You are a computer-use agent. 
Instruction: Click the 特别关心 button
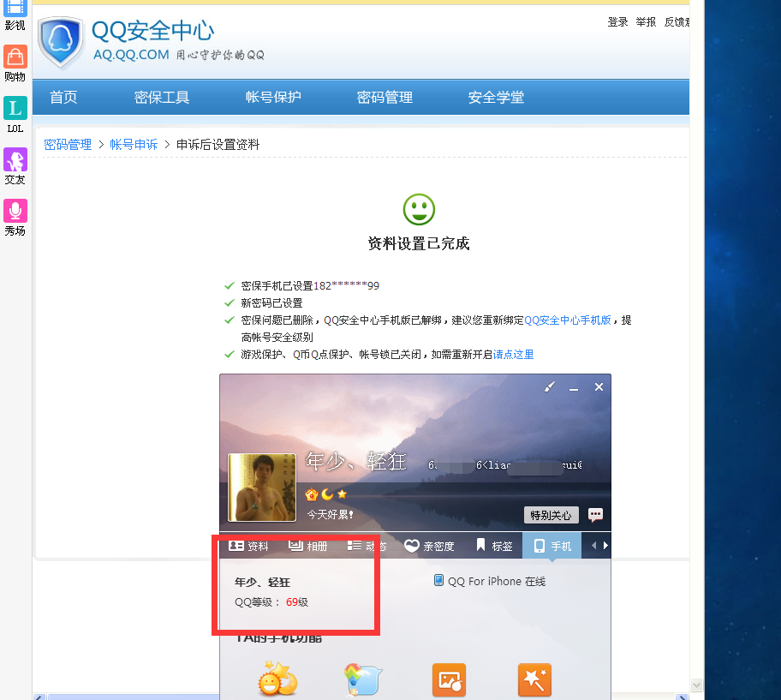tap(551, 515)
